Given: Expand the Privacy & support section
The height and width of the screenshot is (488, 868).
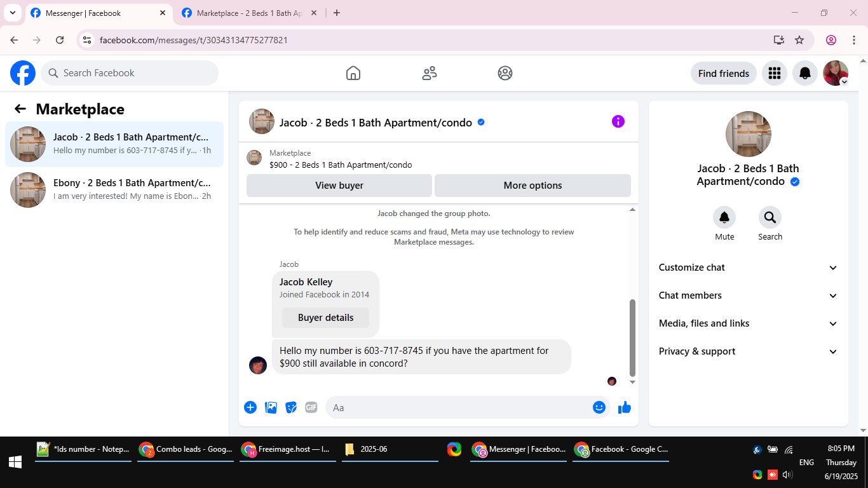Looking at the screenshot, I should (x=749, y=351).
